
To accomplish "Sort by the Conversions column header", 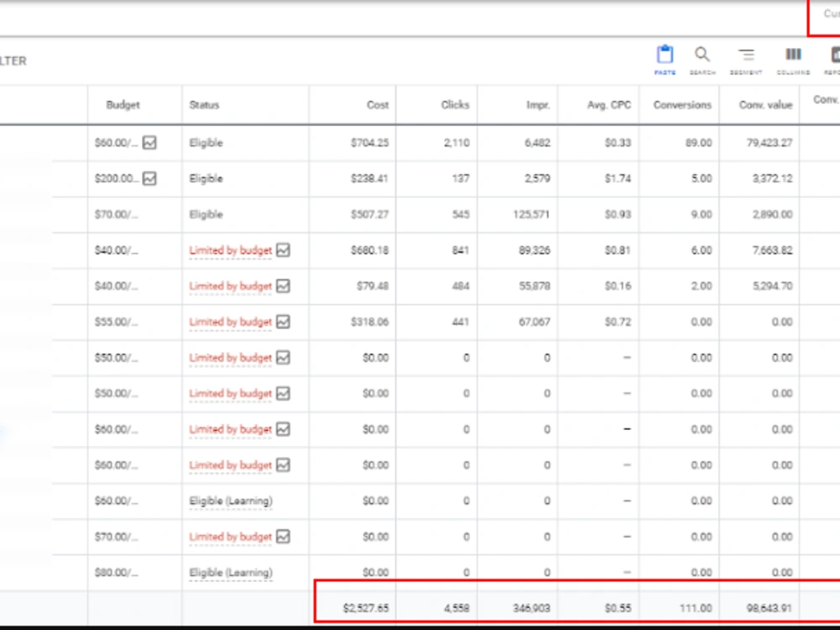I will (682, 105).
